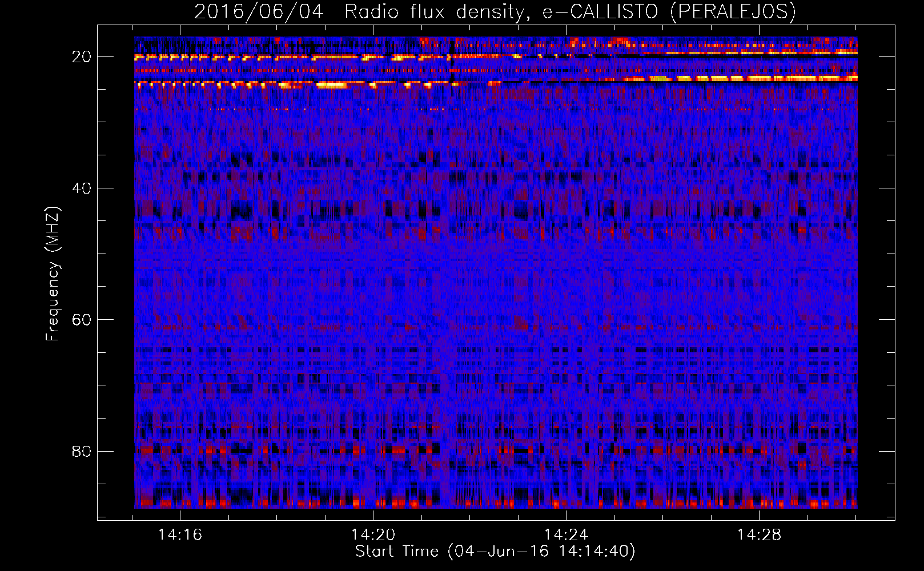The height and width of the screenshot is (571, 924).
Task: Click the '80' frequency tick label
Action: [x=82, y=452]
